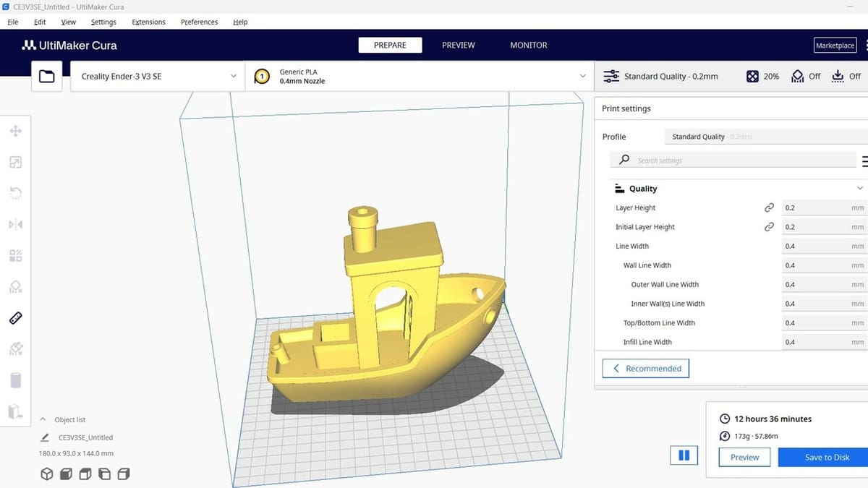Click Save to Disk
868x488 pixels.
pos(823,457)
